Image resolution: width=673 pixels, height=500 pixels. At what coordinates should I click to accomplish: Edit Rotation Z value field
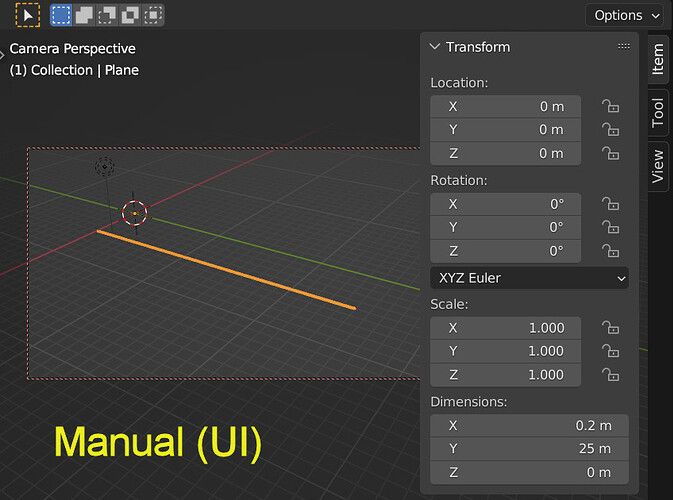505,251
